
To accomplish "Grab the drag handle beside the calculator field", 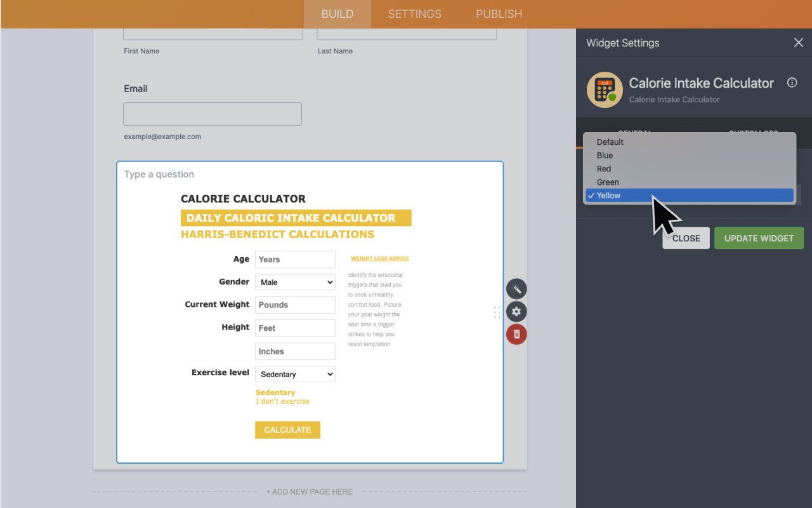I will [497, 312].
